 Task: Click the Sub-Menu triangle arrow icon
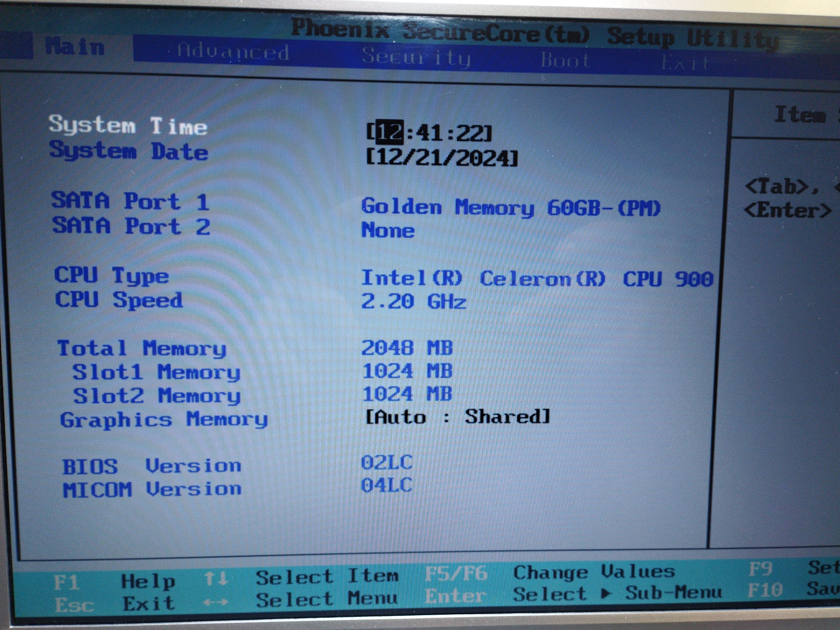click(606, 594)
